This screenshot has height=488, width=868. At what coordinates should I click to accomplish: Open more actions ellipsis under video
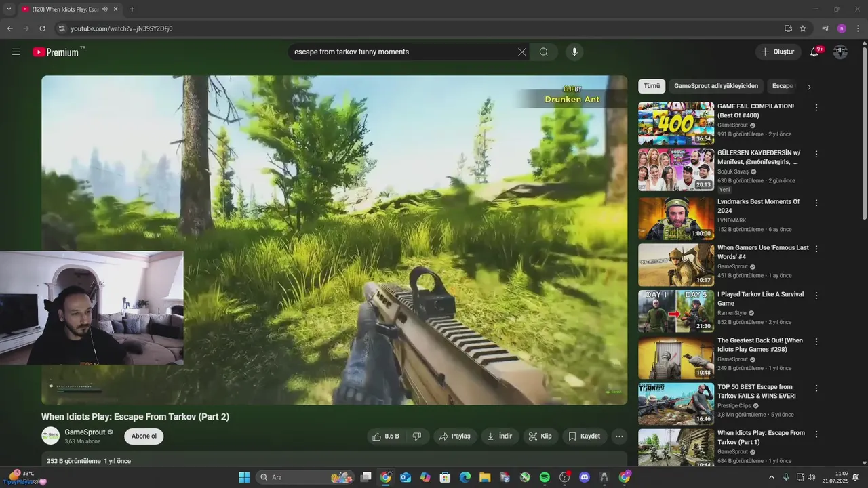click(619, 436)
